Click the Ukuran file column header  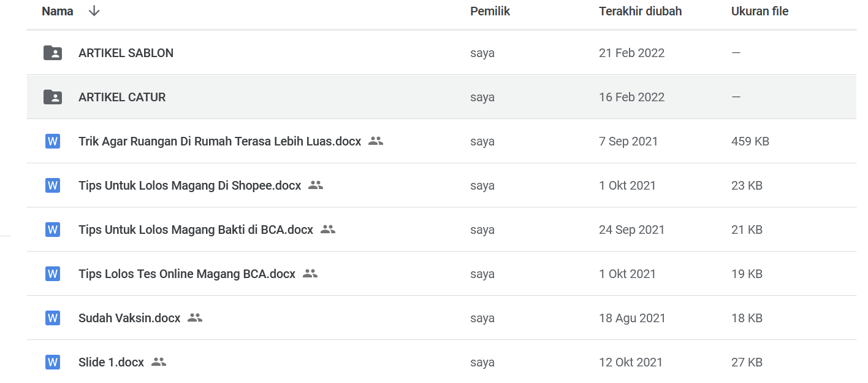coord(759,11)
